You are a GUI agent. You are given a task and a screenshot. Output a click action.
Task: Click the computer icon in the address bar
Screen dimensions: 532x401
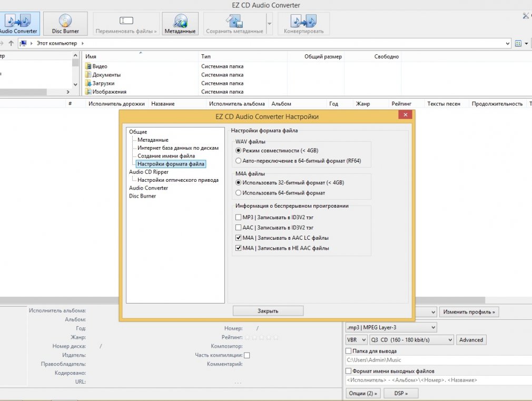pyautogui.click(x=23, y=43)
